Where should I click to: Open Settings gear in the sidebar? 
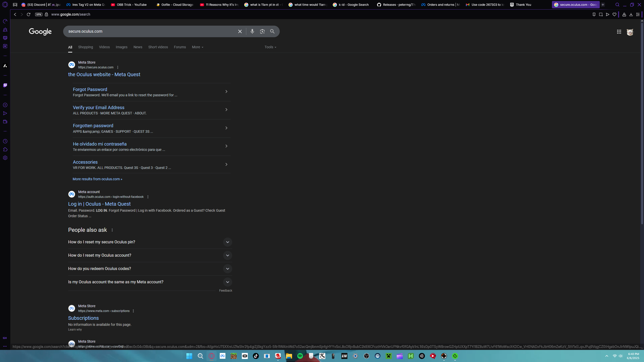pos(5,158)
